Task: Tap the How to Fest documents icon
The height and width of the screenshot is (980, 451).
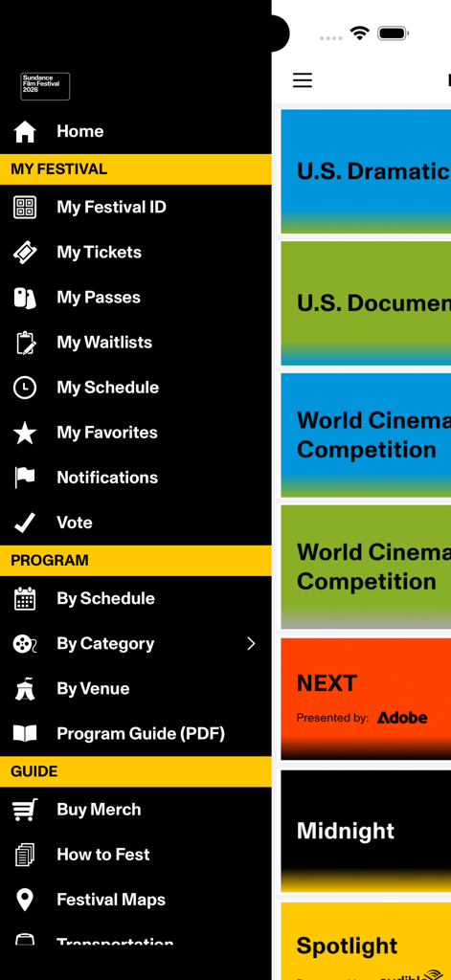Action: coord(25,855)
